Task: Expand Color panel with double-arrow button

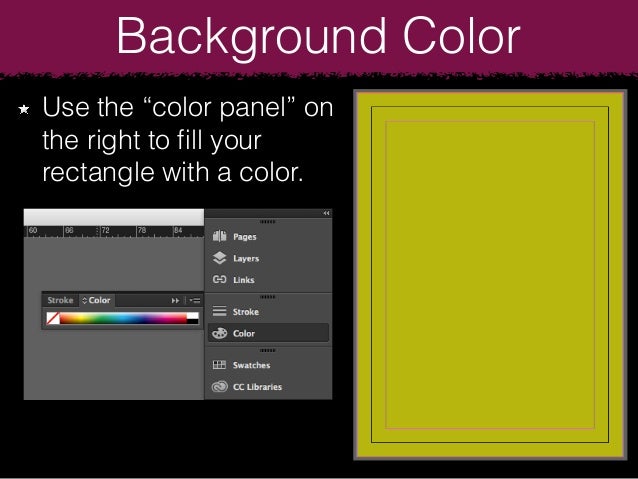Action: [x=175, y=300]
